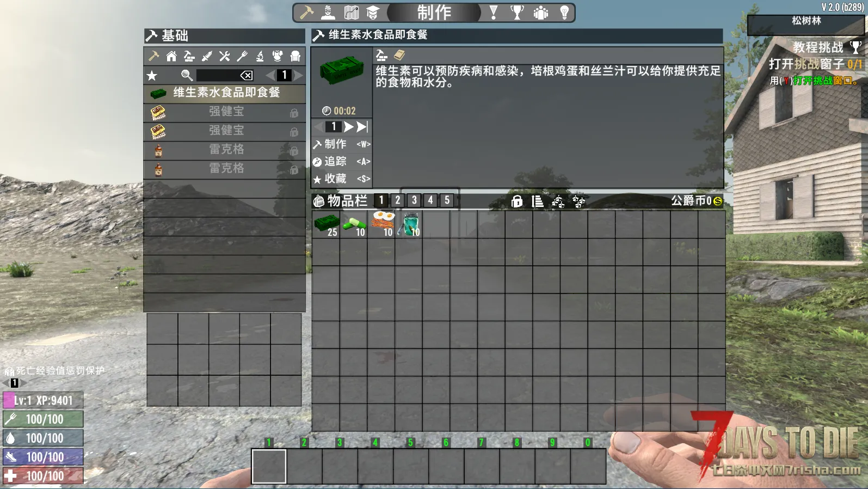Select the second locked 雷克格 recipe
This screenshot has width=868, height=489.
224,169
